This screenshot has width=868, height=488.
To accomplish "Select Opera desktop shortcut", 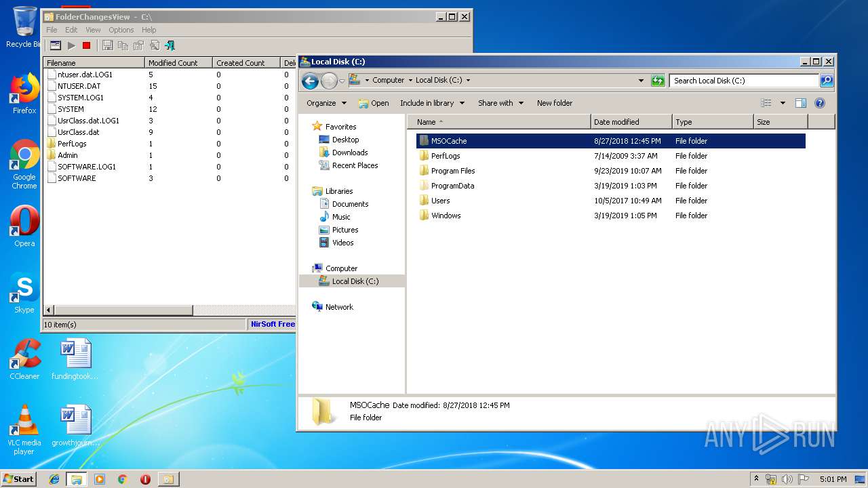I will point(24,226).
